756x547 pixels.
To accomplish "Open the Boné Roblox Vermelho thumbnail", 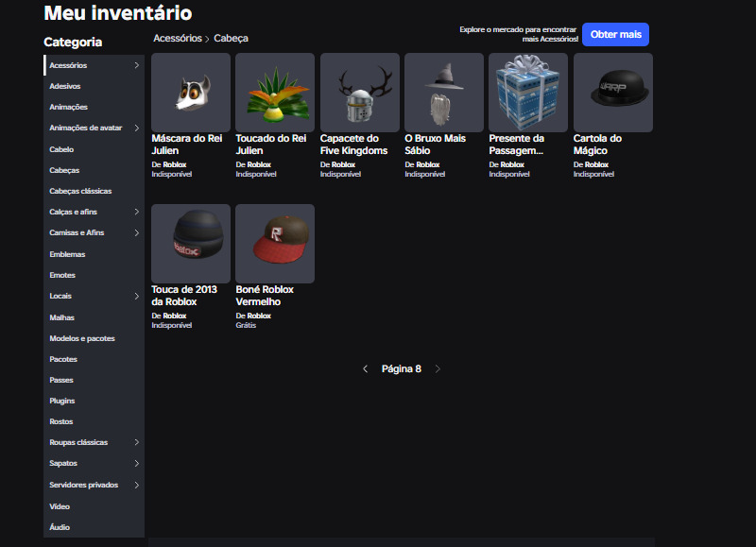I will (x=275, y=244).
